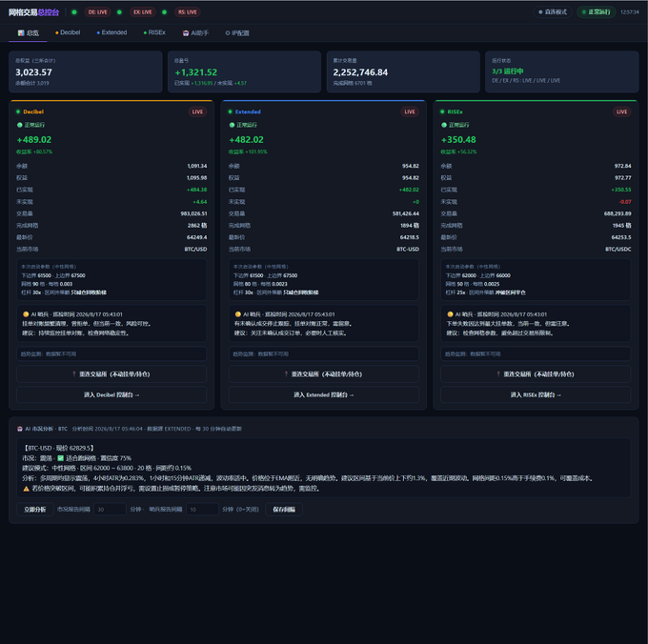This screenshot has height=644, width=648.
Task: Focus the 哨兵报告间隔 minutes input
Action: [202, 510]
